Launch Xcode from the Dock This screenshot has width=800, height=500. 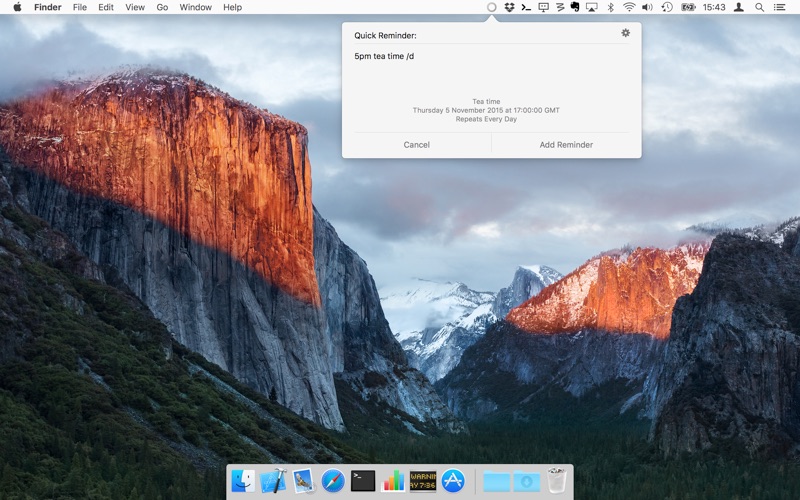[273, 481]
